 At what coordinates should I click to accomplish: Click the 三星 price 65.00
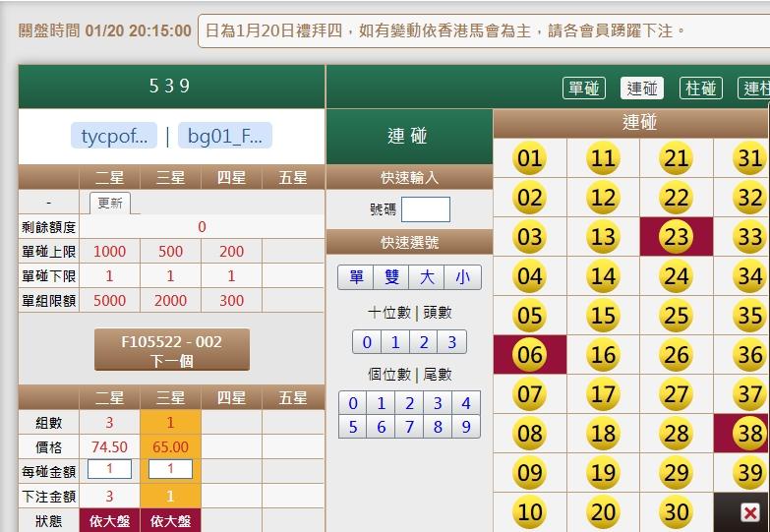click(x=170, y=447)
